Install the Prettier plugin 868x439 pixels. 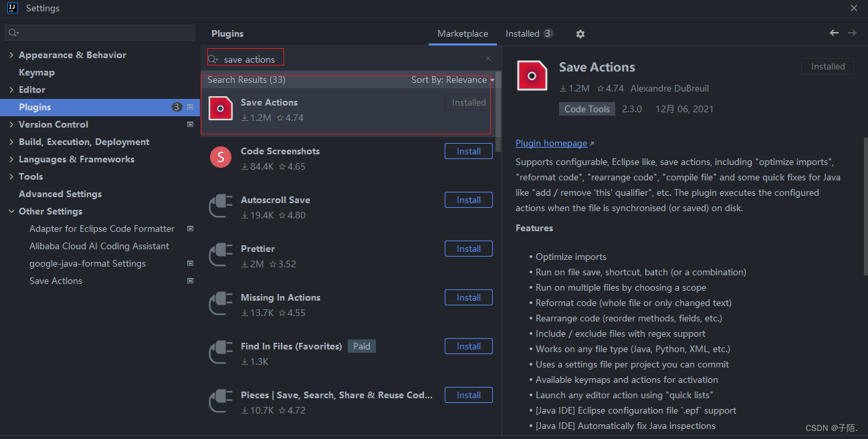tap(469, 249)
